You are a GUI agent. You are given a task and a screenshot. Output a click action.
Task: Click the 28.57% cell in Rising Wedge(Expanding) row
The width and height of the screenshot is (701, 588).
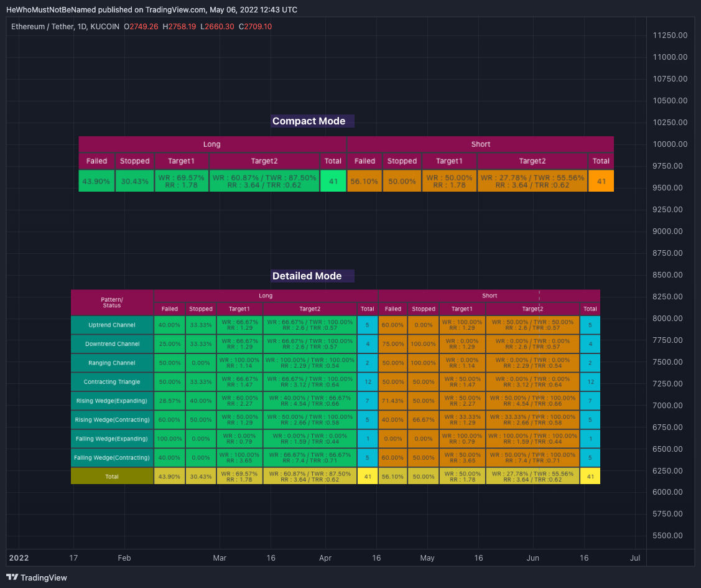pyautogui.click(x=169, y=401)
